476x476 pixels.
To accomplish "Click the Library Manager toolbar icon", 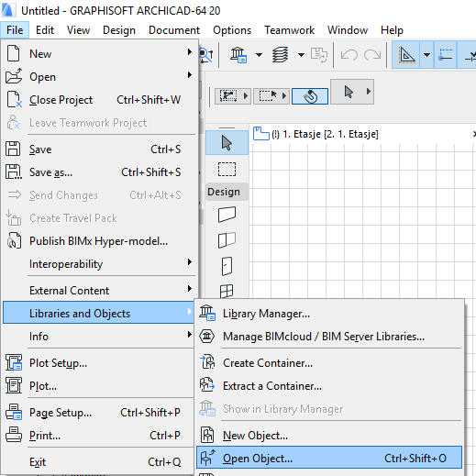I will (238, 55).
